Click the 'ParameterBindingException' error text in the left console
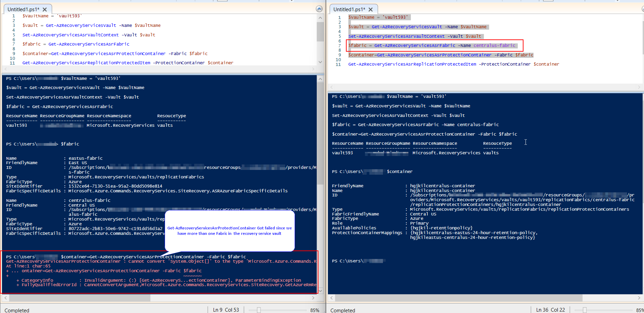This screenshot has height=313, width=644. [x=268, y=280]
